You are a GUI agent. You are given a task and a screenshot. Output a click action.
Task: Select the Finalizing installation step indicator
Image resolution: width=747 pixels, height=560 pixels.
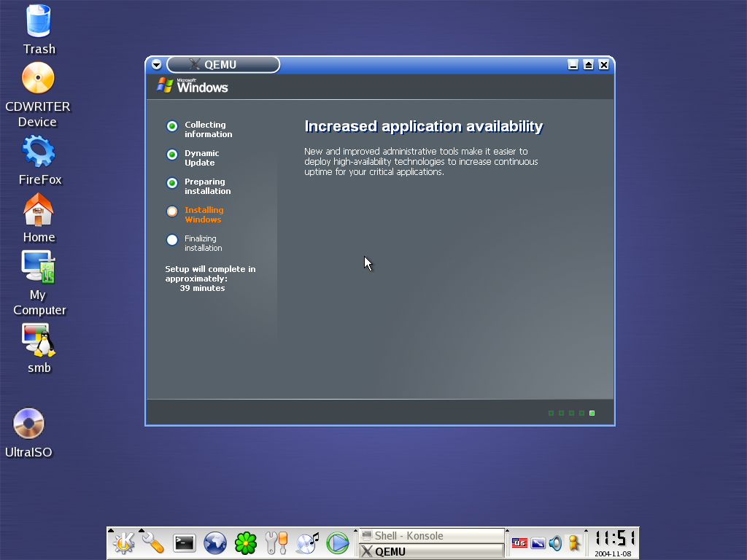coord(172,240)
